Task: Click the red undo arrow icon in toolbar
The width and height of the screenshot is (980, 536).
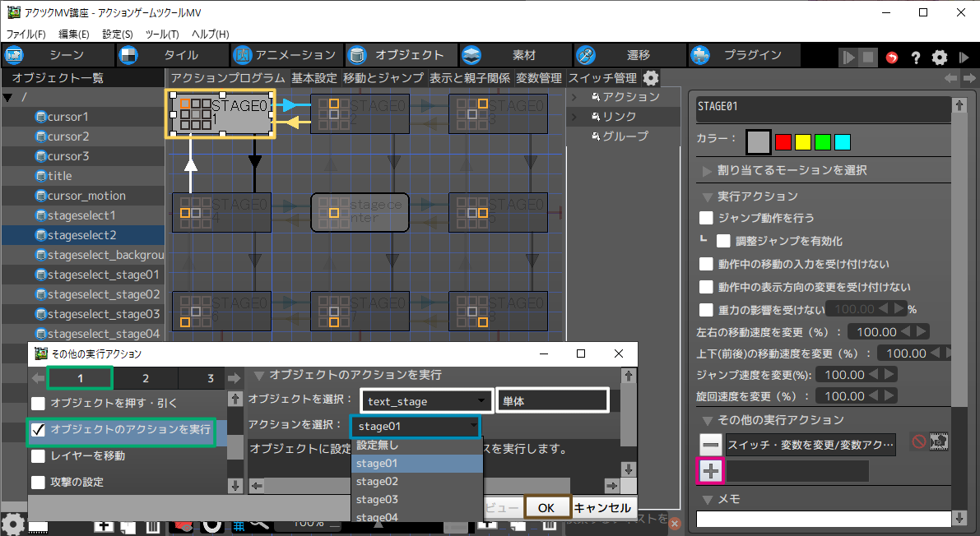Action: click(x=892, y=57)
